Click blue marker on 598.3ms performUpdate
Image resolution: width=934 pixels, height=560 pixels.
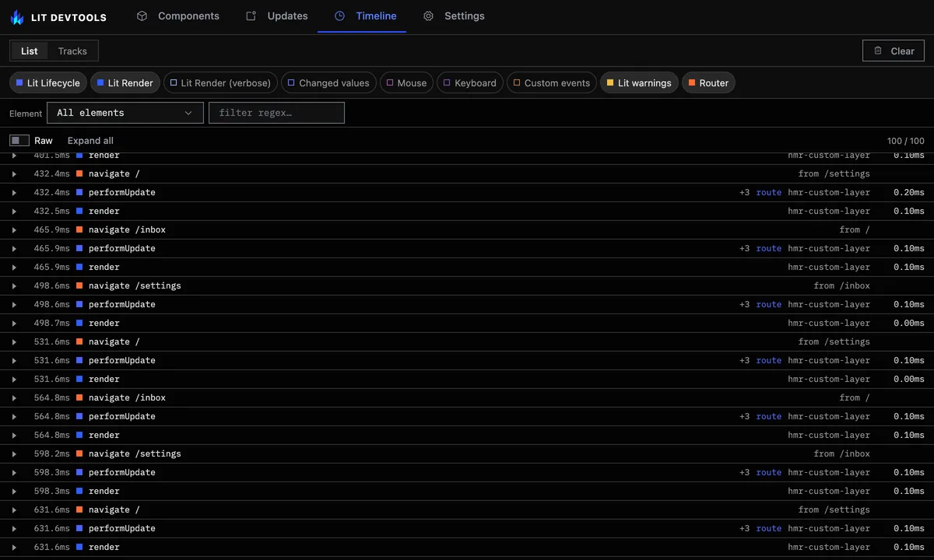click(x=79, y=473)
